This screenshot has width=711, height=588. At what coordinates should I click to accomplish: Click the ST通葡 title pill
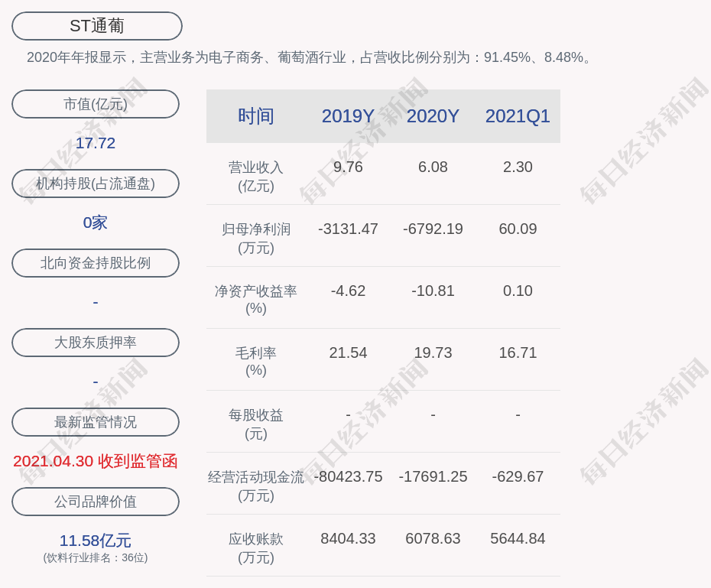click(x=97, y=26)
